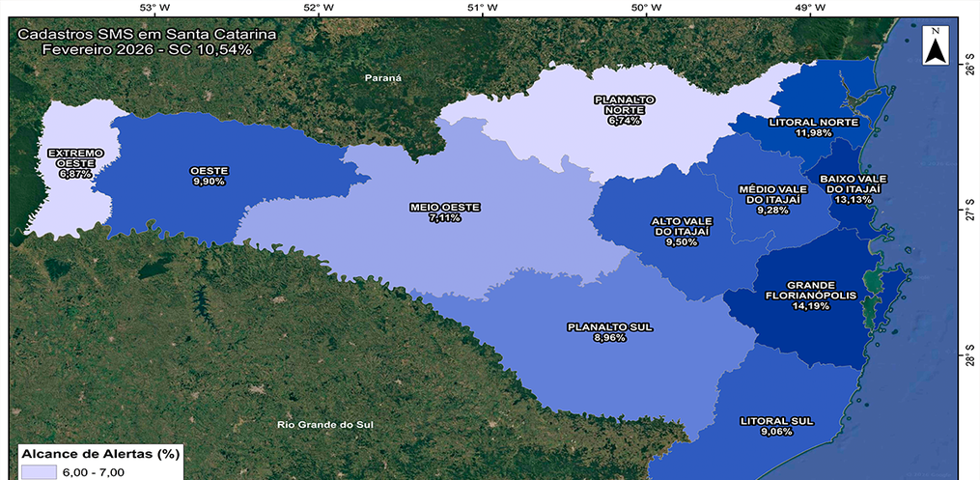
Task: Select the 6,00 - 7,00 legend color swatch
Action: click(38, 472)
